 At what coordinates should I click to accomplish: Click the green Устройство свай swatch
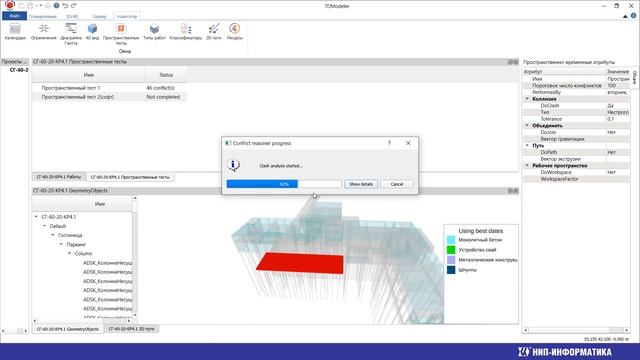click(x=451, y=250)
